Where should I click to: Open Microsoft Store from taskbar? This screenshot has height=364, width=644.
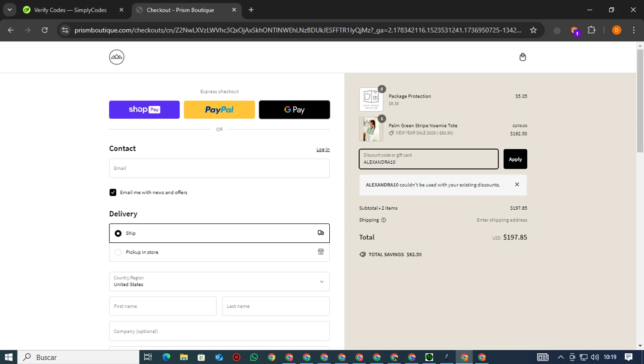pos(201,357)
